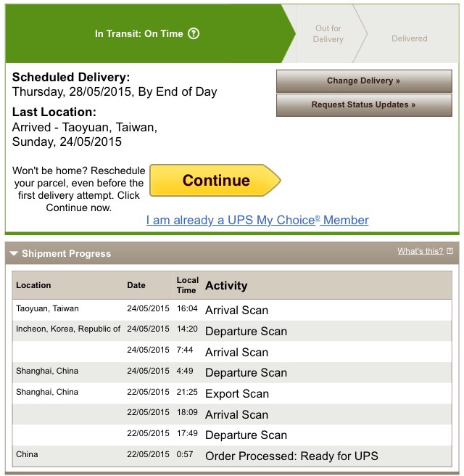Click the In Transit help question mark icon
The image size is (464, 476).
coord(194,33)
